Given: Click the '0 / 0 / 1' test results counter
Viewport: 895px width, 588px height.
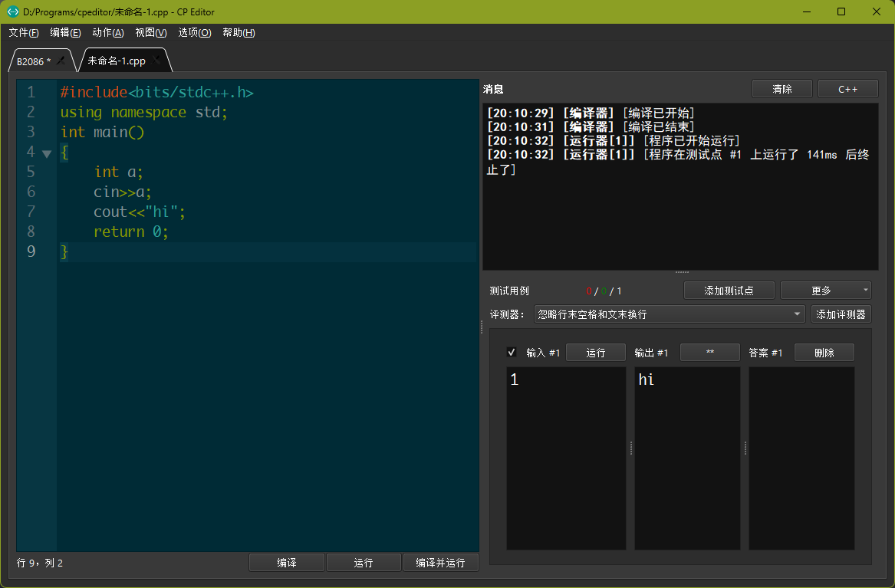Looking at the screenshot, I should tap(604, 291).
